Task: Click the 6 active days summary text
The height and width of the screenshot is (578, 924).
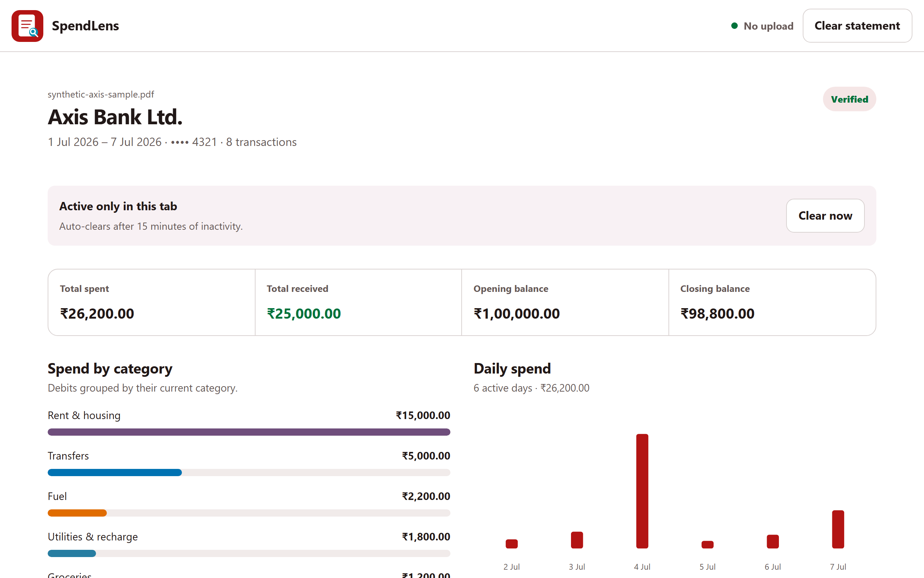Action: coord(531,388)
